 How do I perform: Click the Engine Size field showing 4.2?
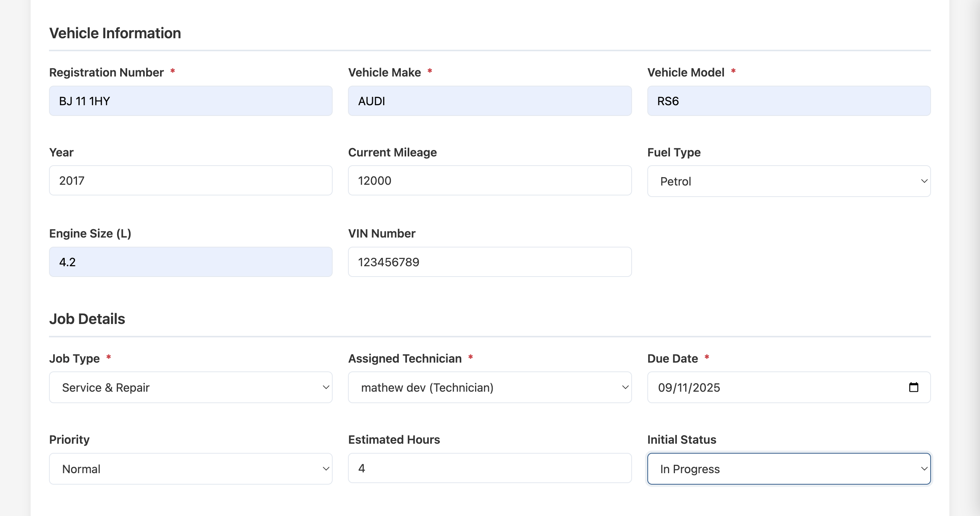[190, 262]
